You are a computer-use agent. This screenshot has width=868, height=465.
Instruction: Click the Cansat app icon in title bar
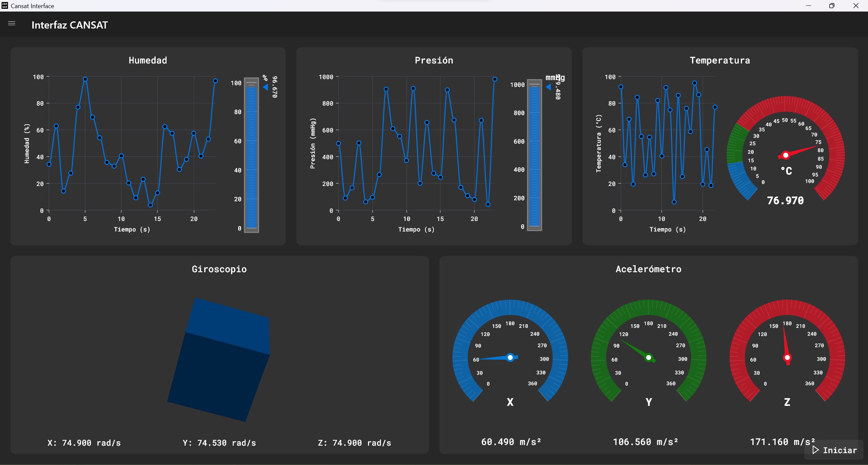tap(5, 6)
